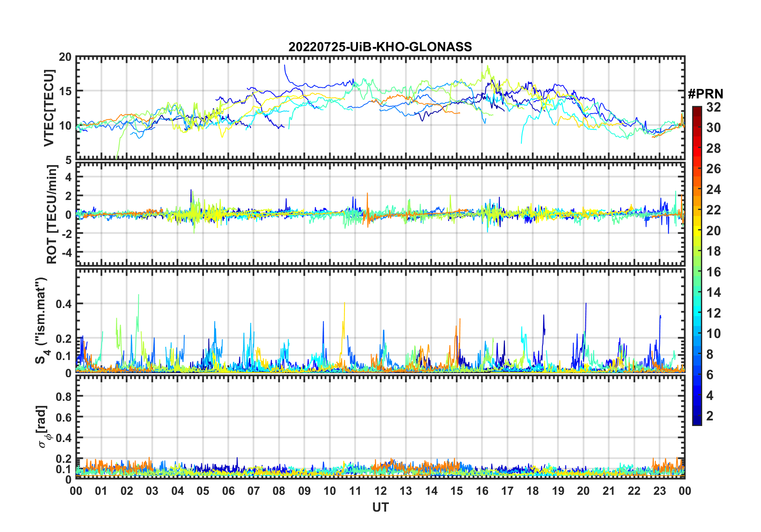The image size is (761, 532).
Task: Click the sigma phi [rad] y-axis label
Action: [43, 426]
